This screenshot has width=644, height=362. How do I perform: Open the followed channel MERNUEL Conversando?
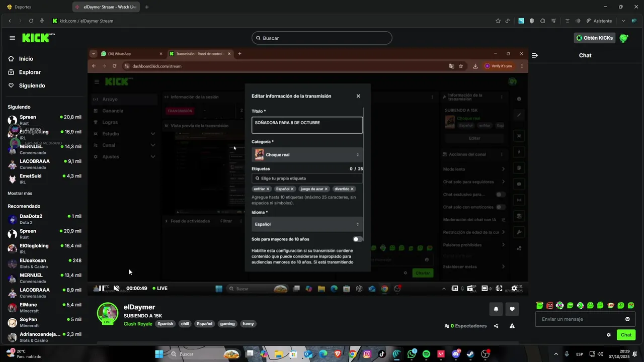(44, 149)
